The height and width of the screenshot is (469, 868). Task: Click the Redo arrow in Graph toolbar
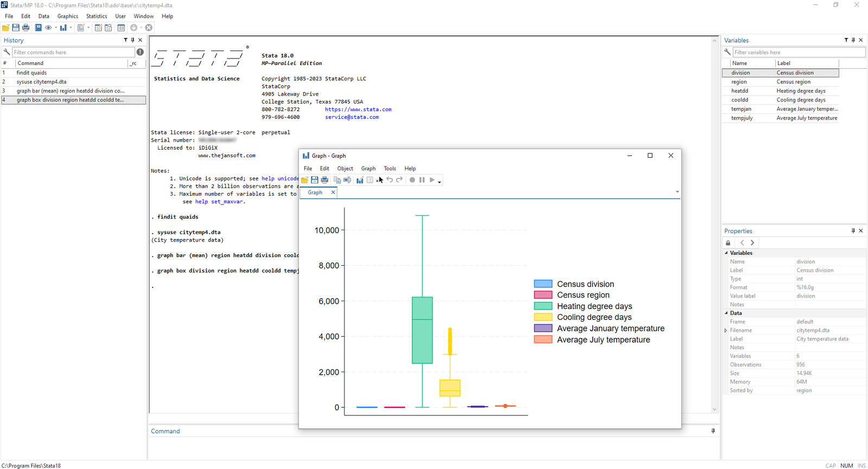(x=399, y=179)
